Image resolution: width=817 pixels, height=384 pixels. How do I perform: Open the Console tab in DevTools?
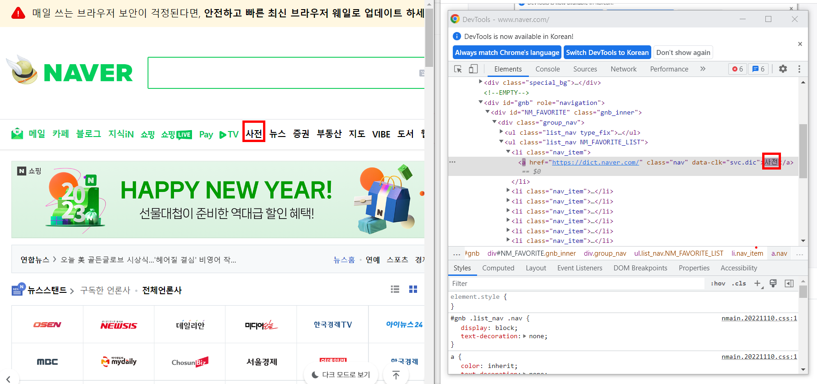(x=548, y=69)
